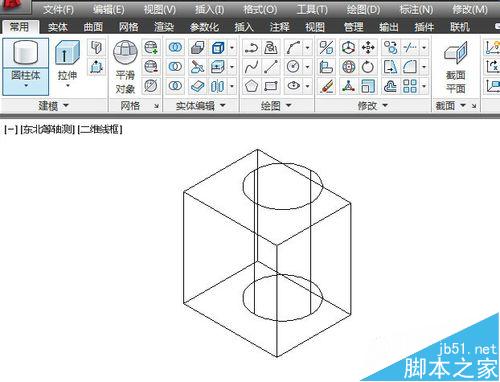Screen dimensions: 500x382
Task: Switch to the 参数化 ribbon tab
Action: point(204,27)
